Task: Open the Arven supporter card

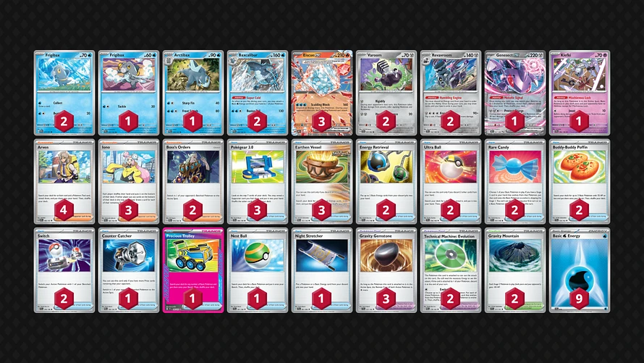Action: point(64,182)
